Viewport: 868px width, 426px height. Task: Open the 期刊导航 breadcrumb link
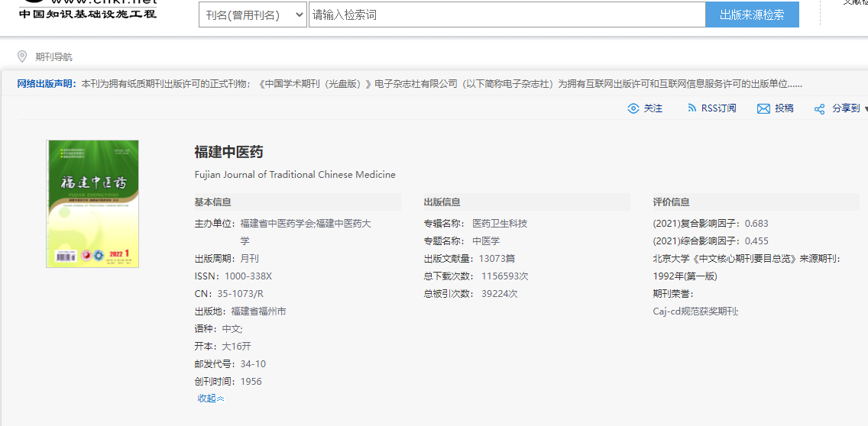(x=53, y=57)
